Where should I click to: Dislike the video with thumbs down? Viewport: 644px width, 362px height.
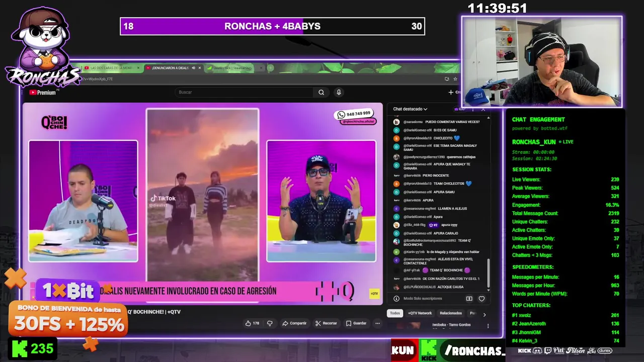269,323
